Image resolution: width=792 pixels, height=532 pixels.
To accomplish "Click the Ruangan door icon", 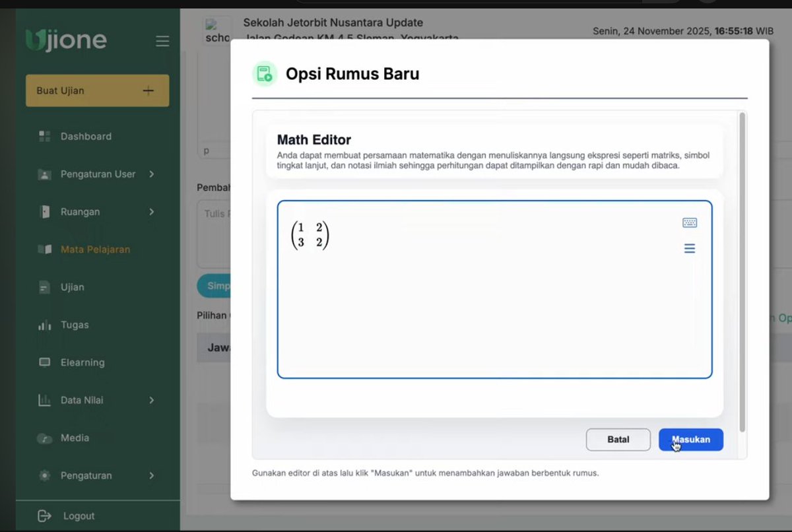I will (x=45, y=212).
